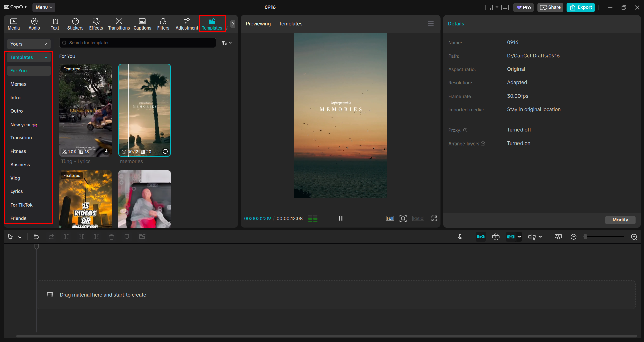Open the Menu dropdown in title bar
This screenshot has width=644, height=342.
tap(44, 7)
